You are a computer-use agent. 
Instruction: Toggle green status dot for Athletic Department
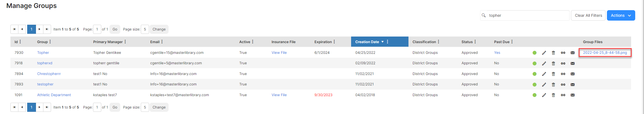click(534, 95)
